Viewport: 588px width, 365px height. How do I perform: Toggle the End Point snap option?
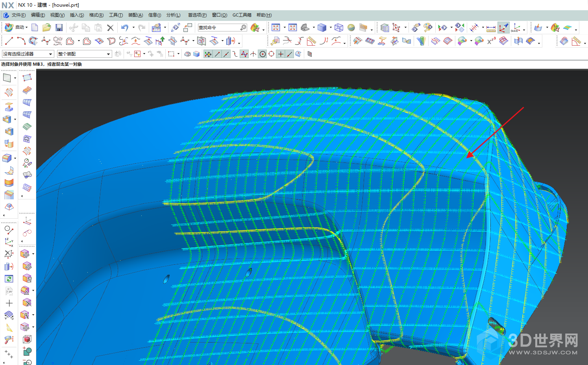click(x=217, y=54)
